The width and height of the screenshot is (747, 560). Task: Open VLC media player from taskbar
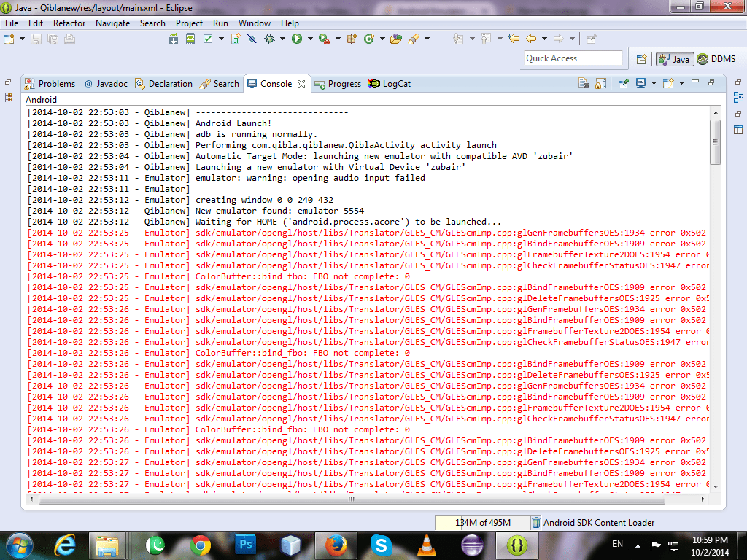(426, 545)
